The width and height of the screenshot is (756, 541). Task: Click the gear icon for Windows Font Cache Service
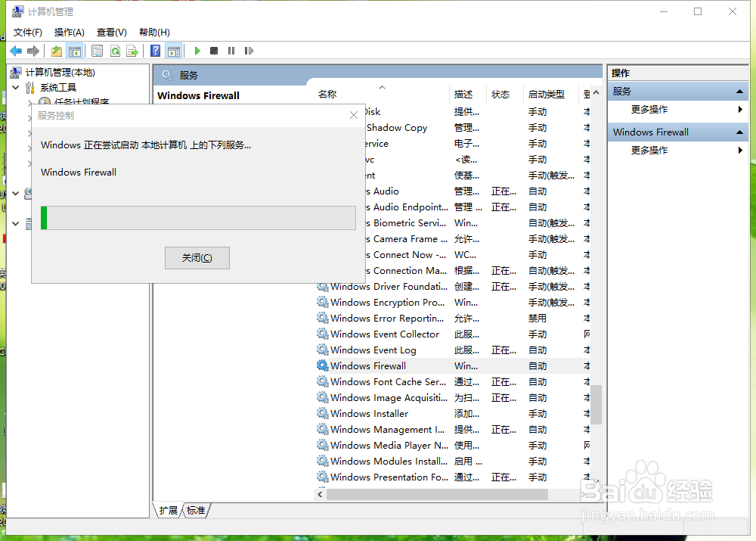[x=322, y=382]
